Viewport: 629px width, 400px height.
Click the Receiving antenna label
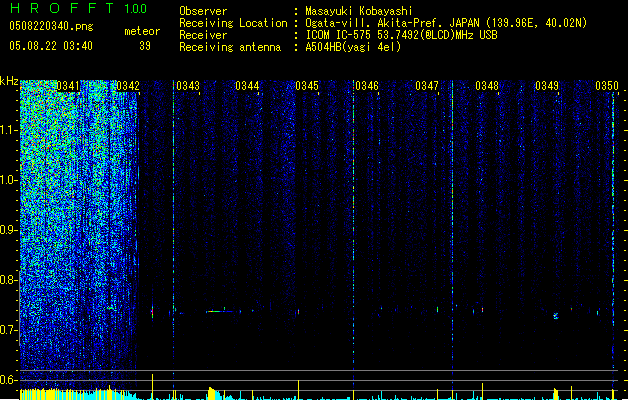tap(230, 47)
